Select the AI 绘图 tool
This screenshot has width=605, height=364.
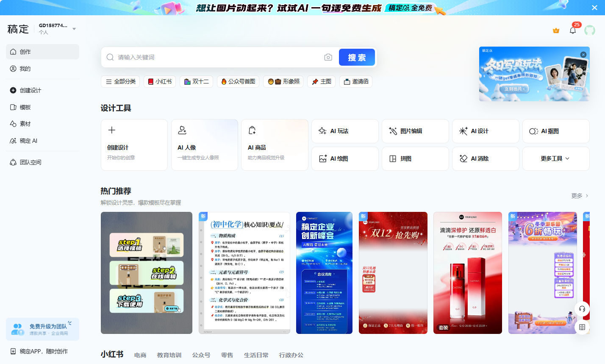(x=345, y=158)
